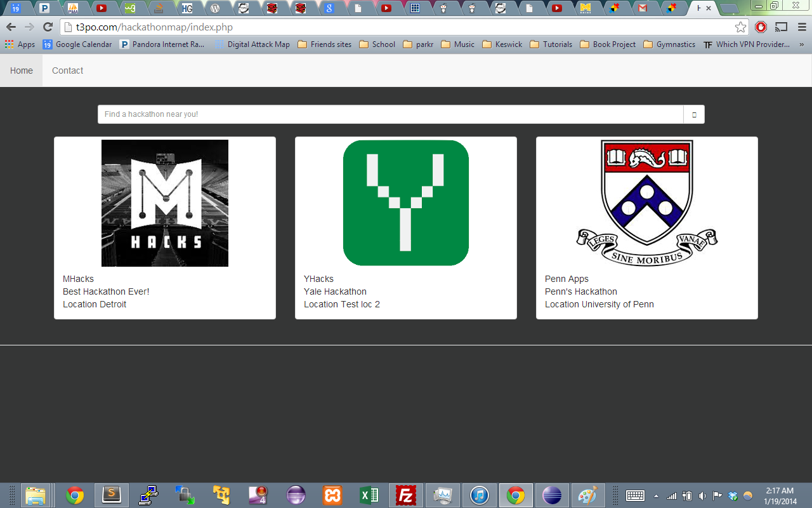Click the address bar URL
The image size is (812, 508).
[155, 27]
